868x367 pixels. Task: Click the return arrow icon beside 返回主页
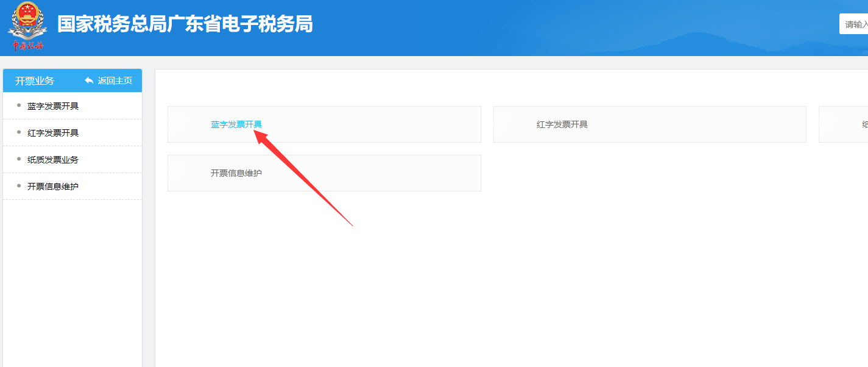[x=89, y=80]
